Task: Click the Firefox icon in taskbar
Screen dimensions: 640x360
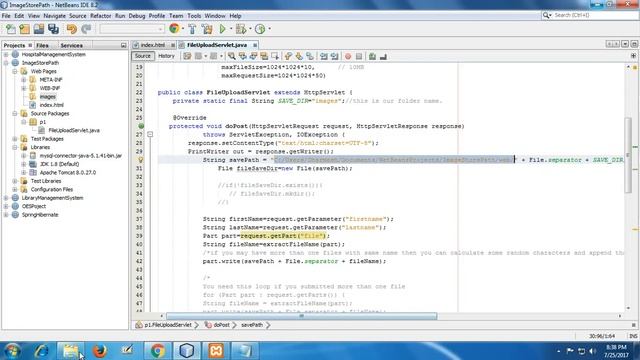Action: point(99,350)
